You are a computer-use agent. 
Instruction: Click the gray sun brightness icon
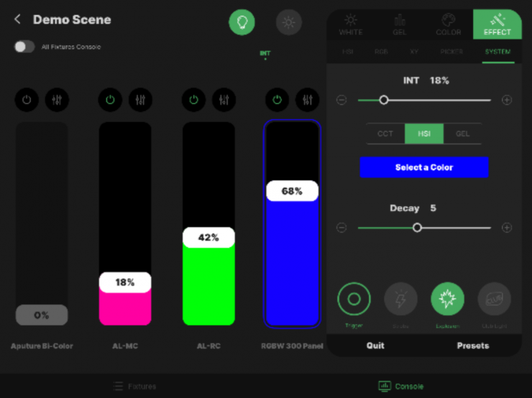tap(289, 22)
